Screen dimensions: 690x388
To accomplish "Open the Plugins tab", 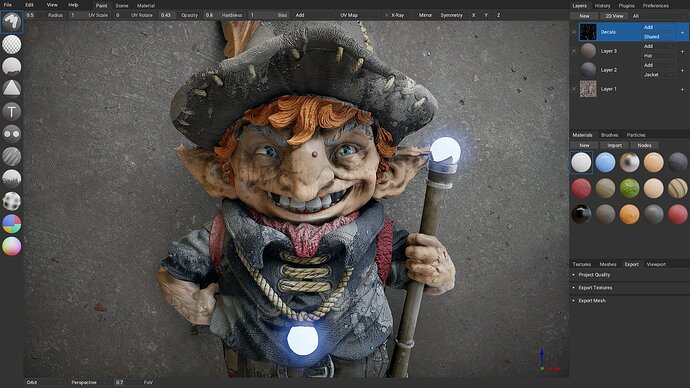I will coord(626,6).
